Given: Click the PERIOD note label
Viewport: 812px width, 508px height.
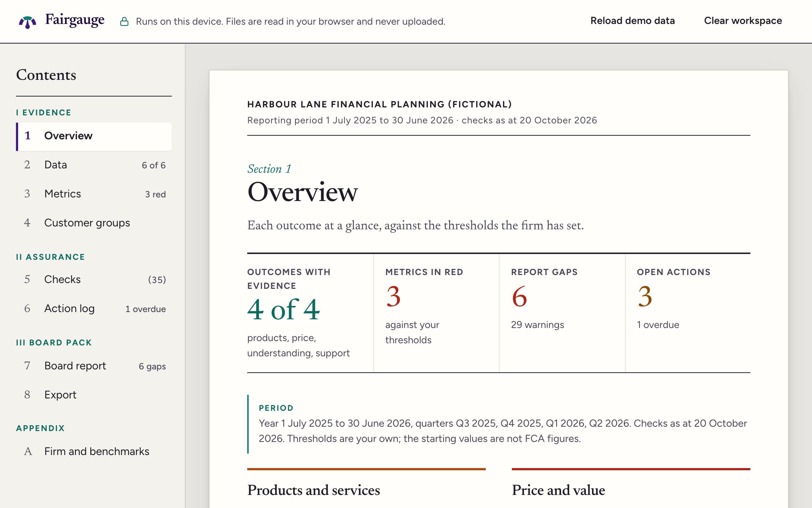Looking at the screenshot, I should (x=276, y=408).
